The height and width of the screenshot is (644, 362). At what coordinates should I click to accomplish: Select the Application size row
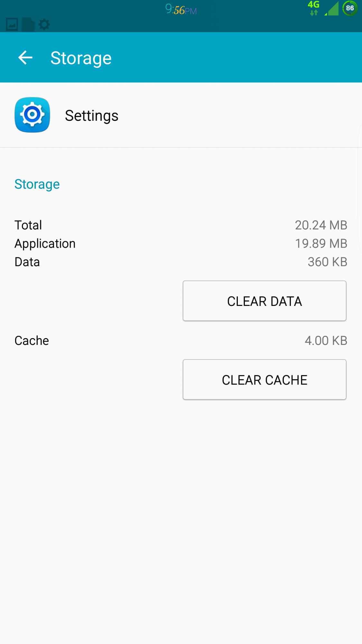45,243
